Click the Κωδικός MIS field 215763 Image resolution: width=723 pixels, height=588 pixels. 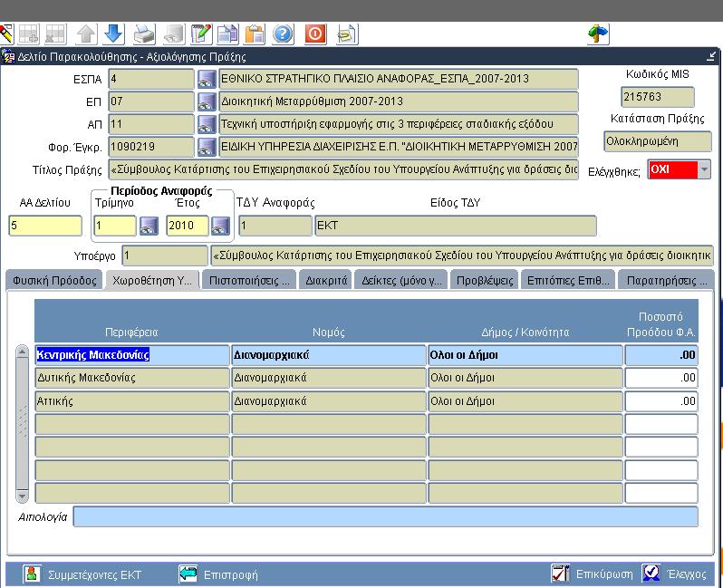658,97
